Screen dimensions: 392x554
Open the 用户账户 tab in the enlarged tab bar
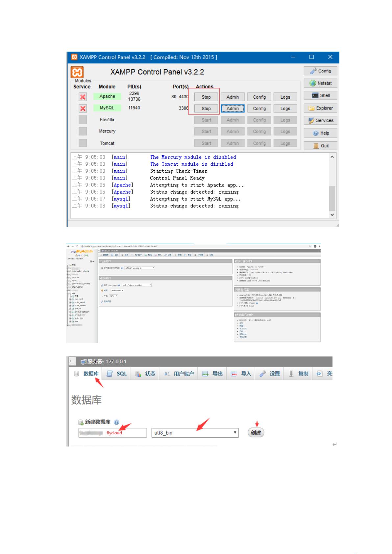point(179,374)
